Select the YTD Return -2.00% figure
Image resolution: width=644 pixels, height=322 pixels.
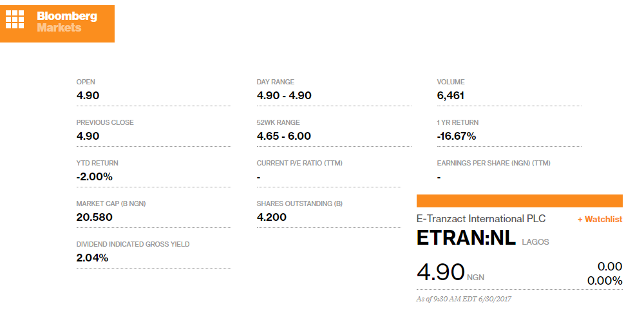[x=94, y=176]
